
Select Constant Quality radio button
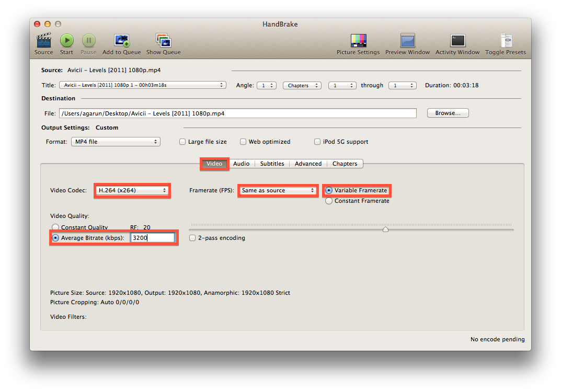[x=55, y=227]
